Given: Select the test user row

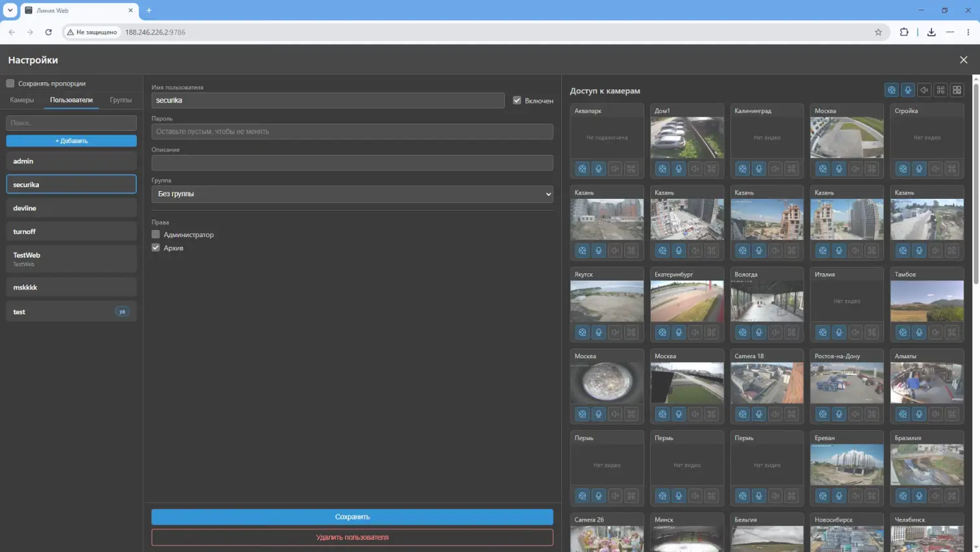Looking at the screenshot, I should (x=71, y=312).
